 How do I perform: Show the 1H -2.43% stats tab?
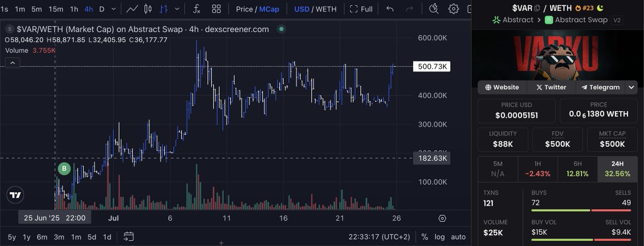(538, 168)
